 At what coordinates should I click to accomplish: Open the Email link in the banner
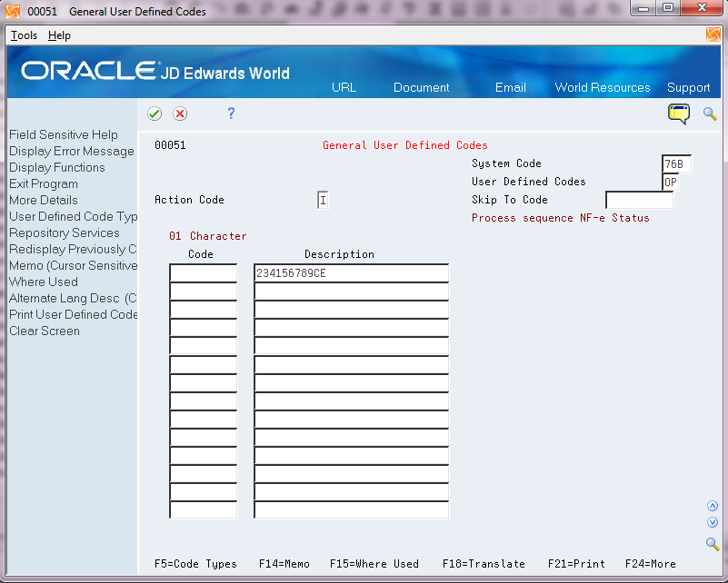[510, 88]
